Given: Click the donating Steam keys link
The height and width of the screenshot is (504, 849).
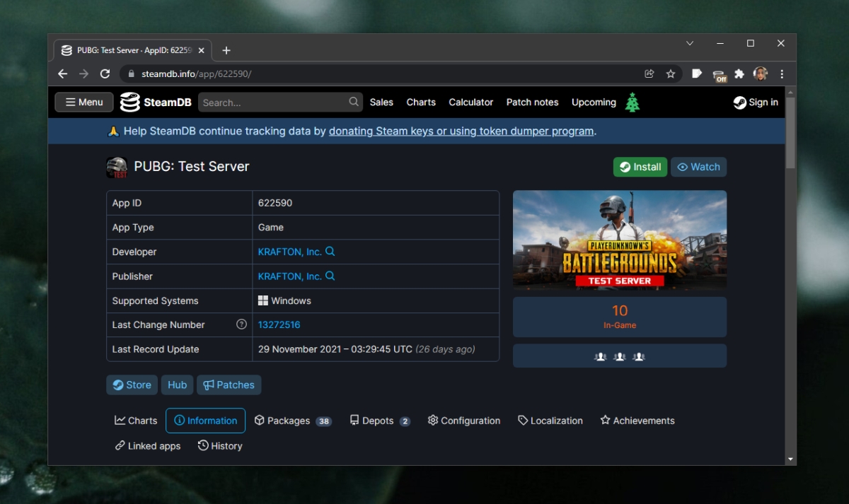Looking at the screenshot, I should pos(461,131).
